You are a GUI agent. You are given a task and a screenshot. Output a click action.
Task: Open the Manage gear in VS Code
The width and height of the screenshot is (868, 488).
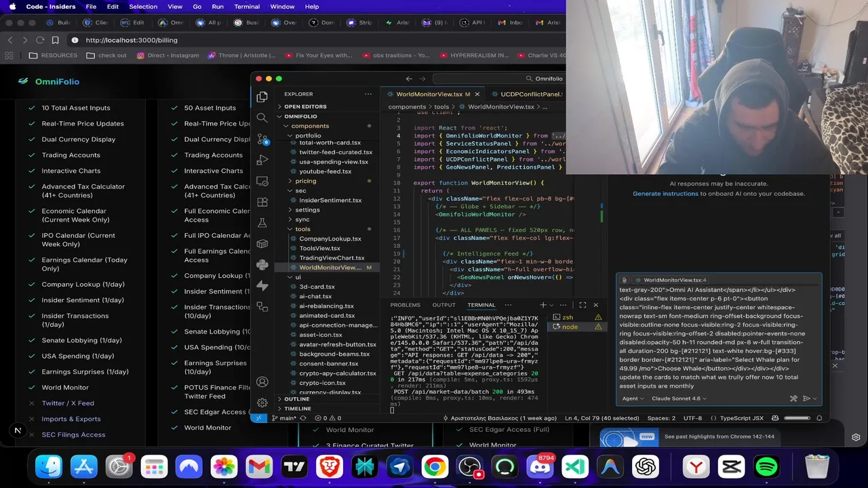coord(262,402)
